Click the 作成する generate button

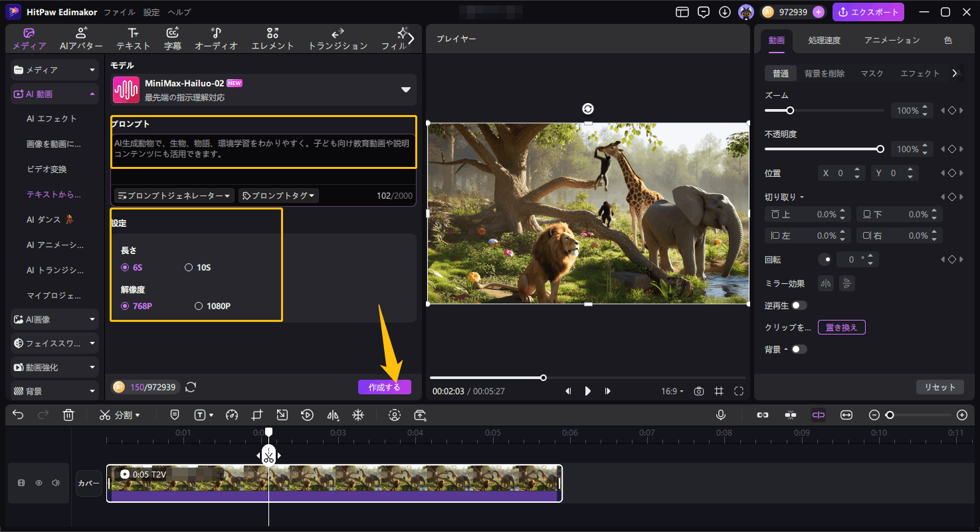tap(384, 387)
